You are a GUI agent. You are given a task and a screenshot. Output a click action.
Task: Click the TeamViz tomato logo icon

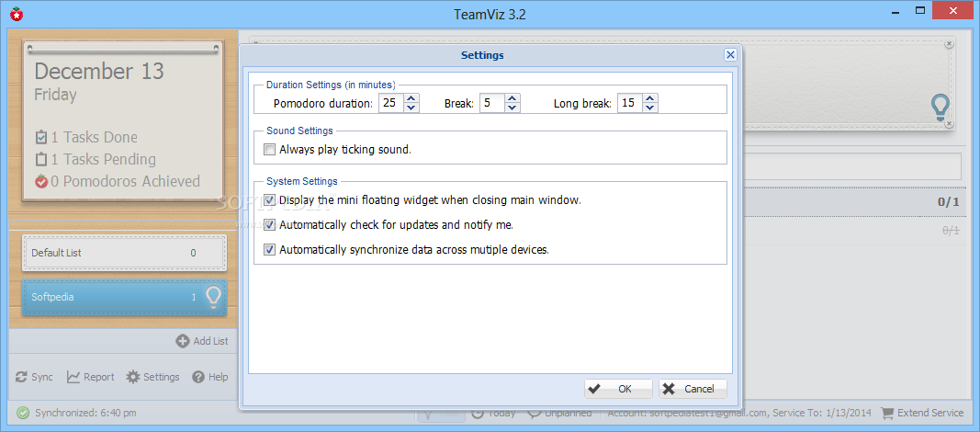pyautogui.click(x=17, y=13)
